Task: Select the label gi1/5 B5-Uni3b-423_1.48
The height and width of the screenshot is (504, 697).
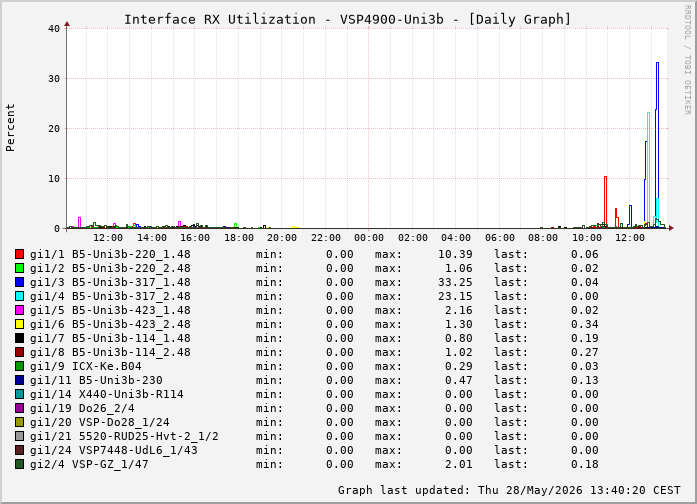Action: 110,310
